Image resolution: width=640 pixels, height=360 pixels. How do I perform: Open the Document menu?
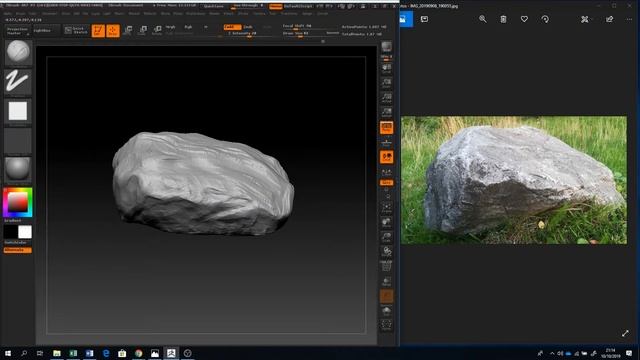click(50, 13)
